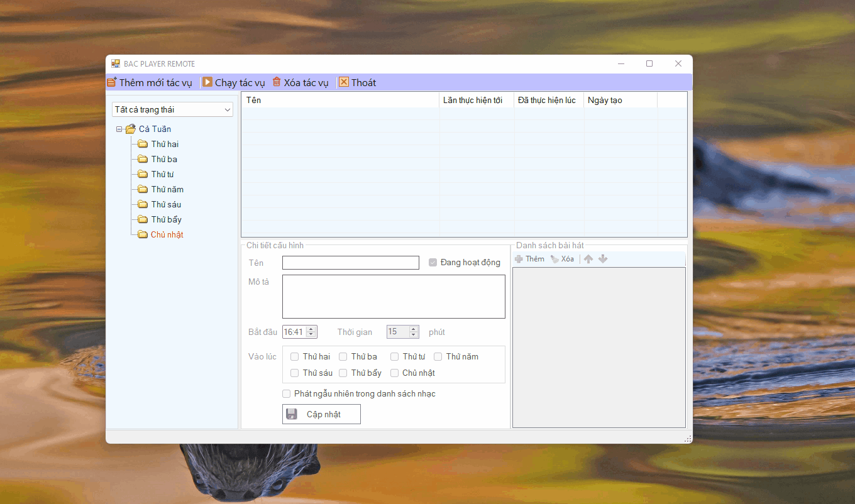Click the Thoát exit icon

(x=344, y=82)
